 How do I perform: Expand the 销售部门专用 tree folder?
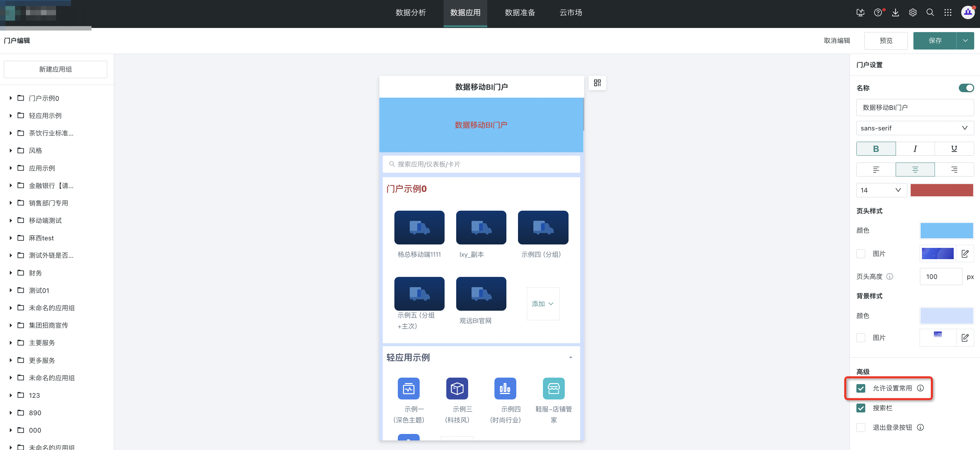point(11,203)
